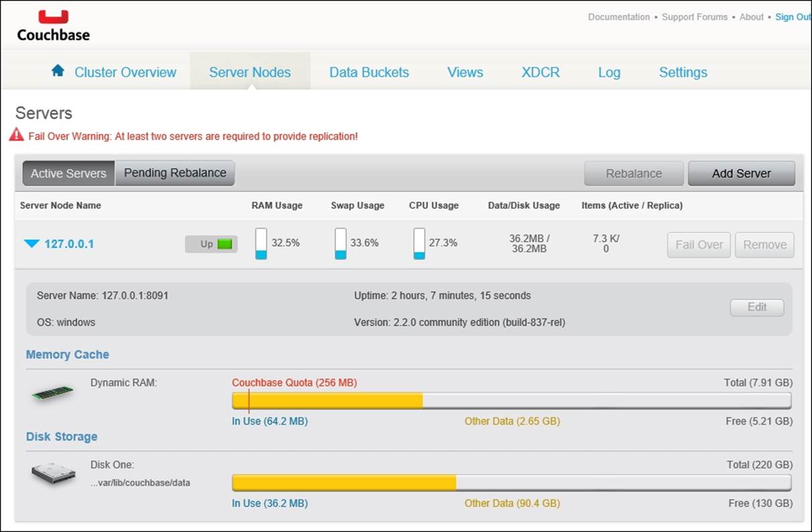
Task: Click the 36.2MB / 36.2MB disk usage value
Action: pos(528,243)
